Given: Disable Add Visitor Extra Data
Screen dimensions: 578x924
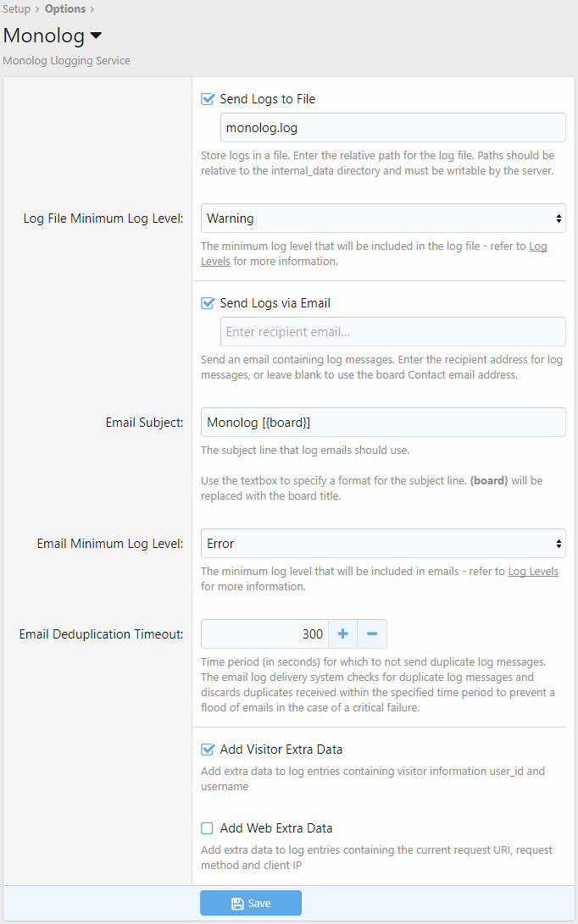Looking at the screenshot, I should (x=208, y=750).
